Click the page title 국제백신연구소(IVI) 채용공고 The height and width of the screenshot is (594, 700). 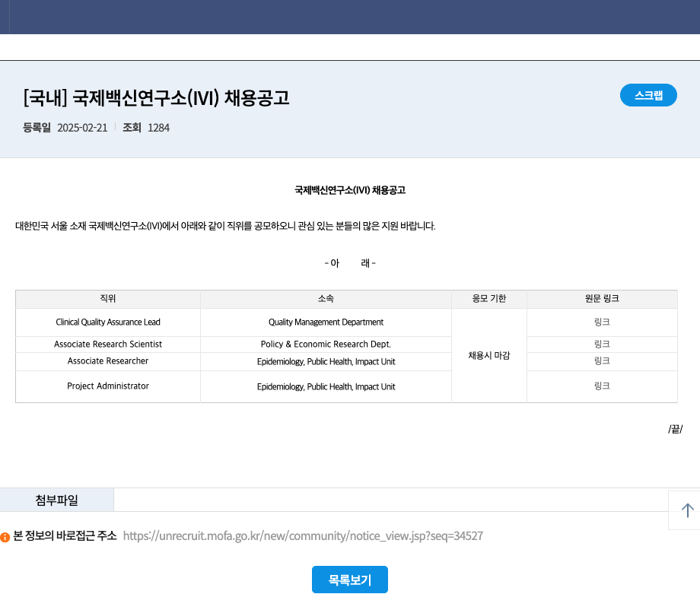coord(156,98)
